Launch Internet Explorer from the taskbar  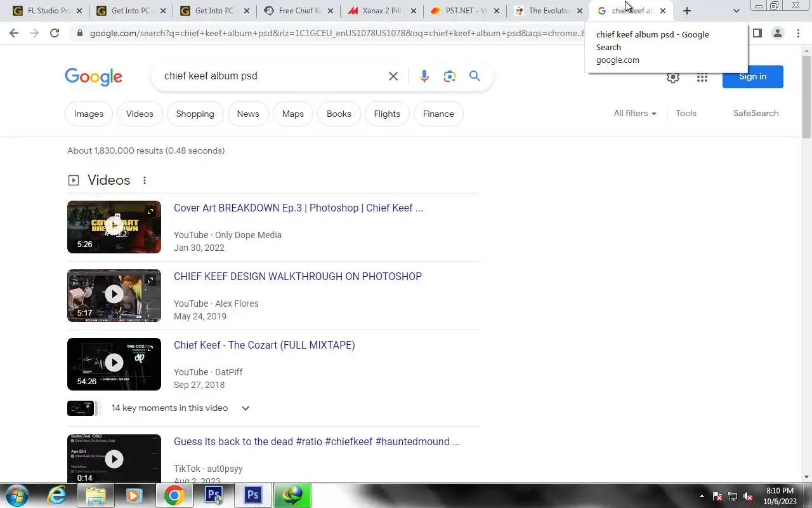pyautogui.click(x=56, y=495)
